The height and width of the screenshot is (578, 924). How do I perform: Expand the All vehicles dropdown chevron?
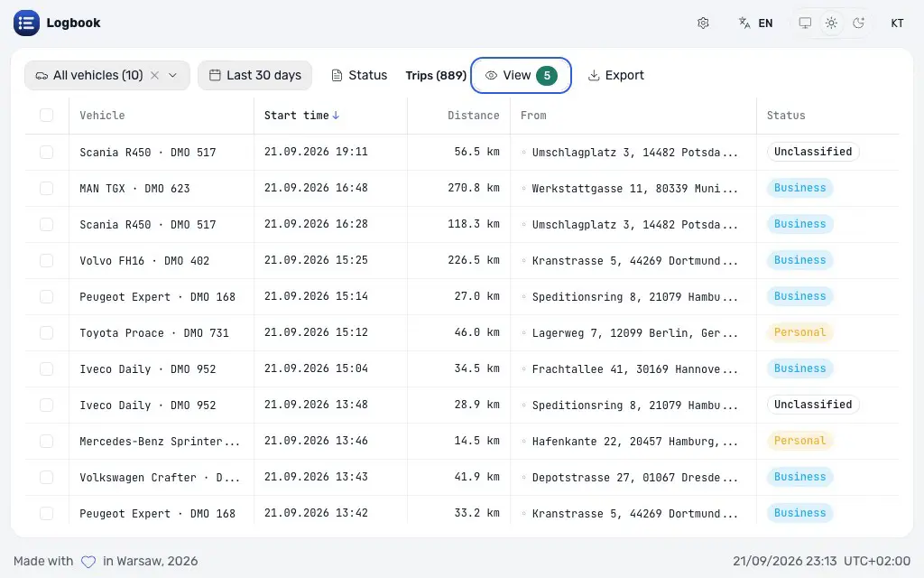click(172, 76)
